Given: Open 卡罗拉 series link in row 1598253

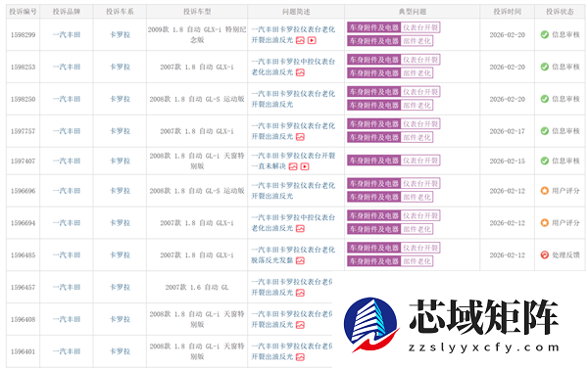Looking at the screenshot, I should coord(120,68).
